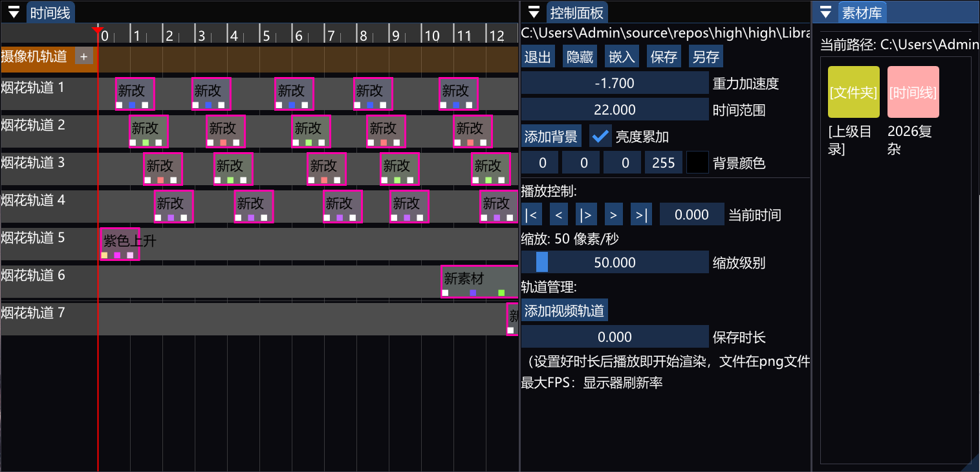Collapse the 时间线 panel header arrow
Viewport: 980px width, 472px height.
coord(14,12)
